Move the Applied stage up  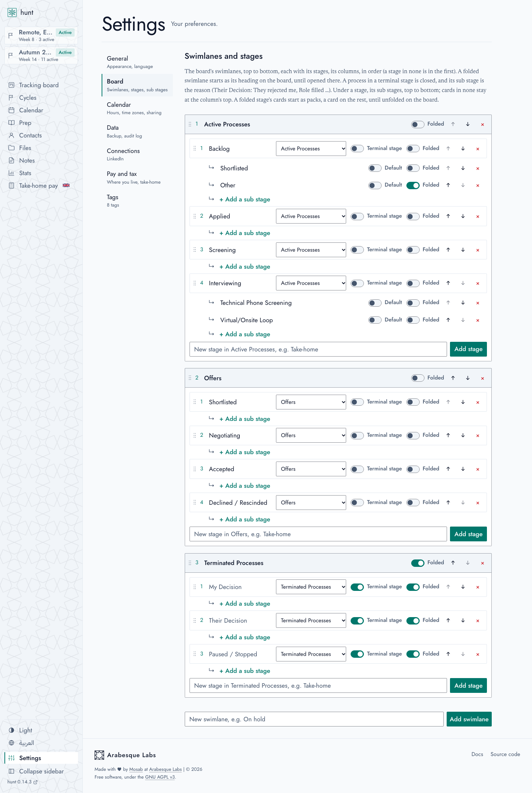[448, 216]
